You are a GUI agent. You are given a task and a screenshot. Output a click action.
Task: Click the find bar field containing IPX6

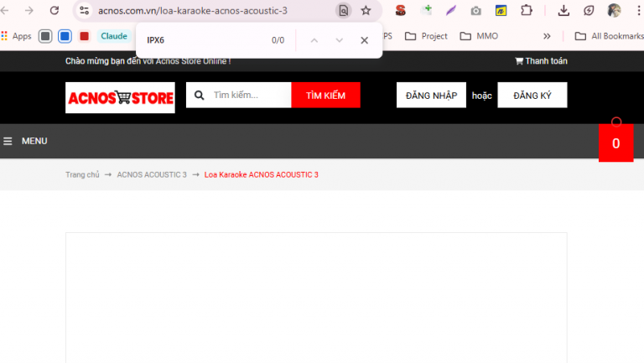(205, 40)
